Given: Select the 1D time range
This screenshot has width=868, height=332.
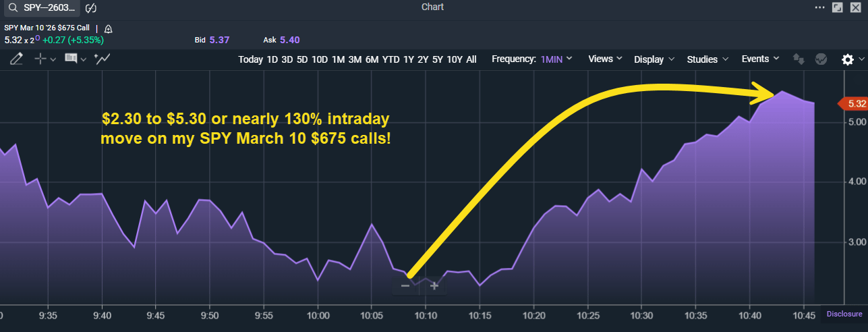Looking at the screenshot, I should point(272,59).
